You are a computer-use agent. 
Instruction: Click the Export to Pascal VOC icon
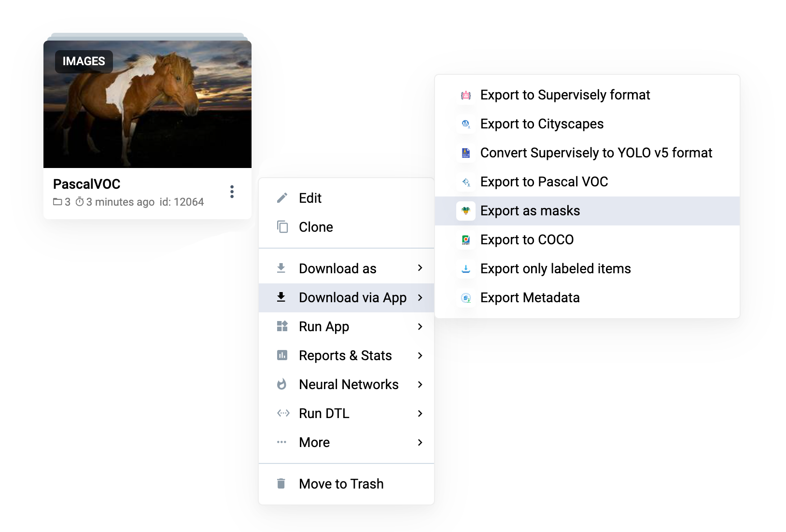465,182
